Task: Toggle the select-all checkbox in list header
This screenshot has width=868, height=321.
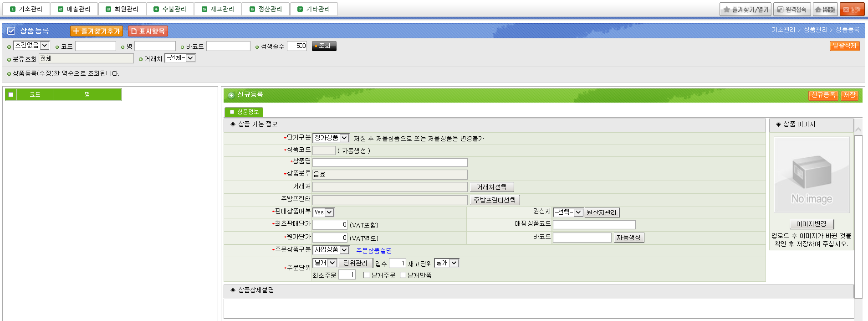Action: [11, 95]
